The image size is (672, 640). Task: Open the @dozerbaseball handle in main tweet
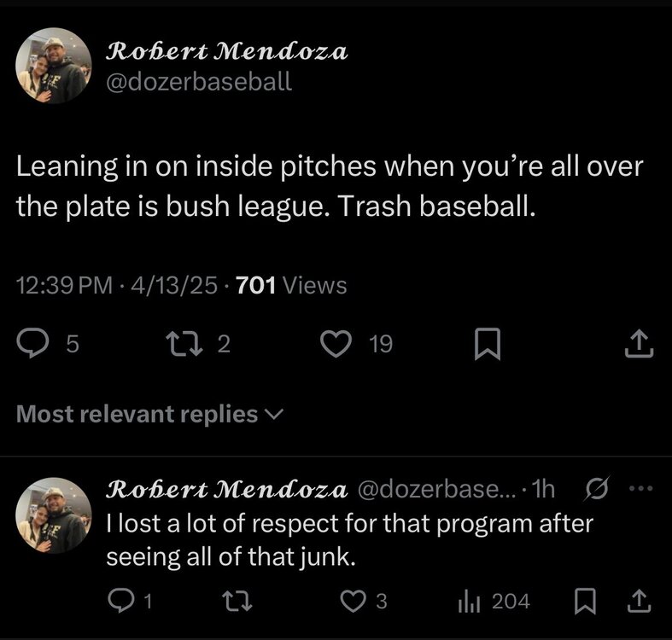point(198,82)
